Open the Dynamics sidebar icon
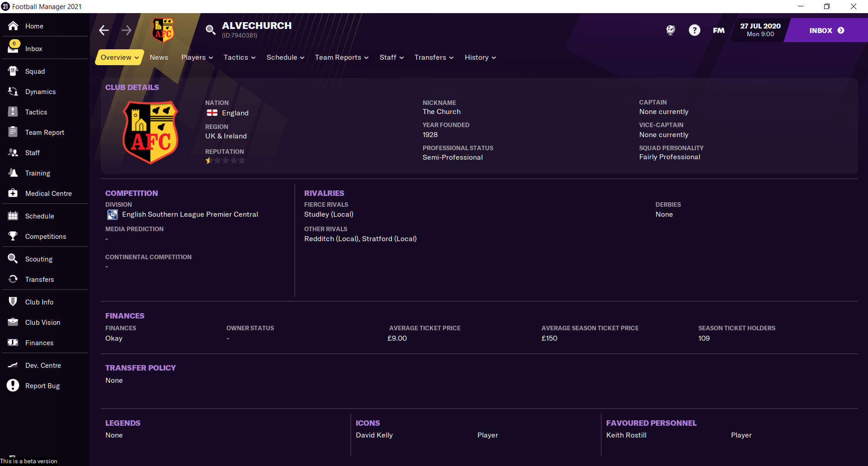 pyautogui.click(x=13, y=91)
